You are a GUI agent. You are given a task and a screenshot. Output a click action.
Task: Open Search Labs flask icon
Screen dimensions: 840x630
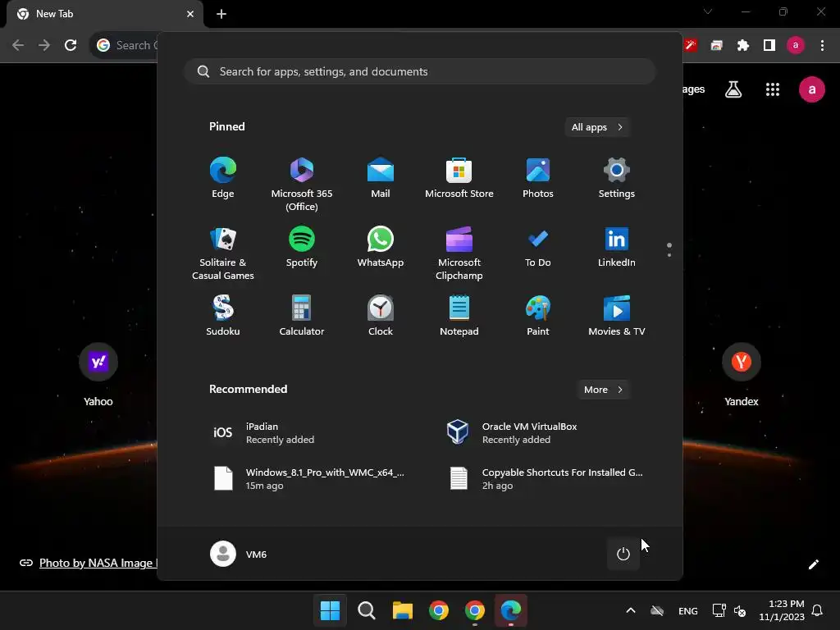733,89
